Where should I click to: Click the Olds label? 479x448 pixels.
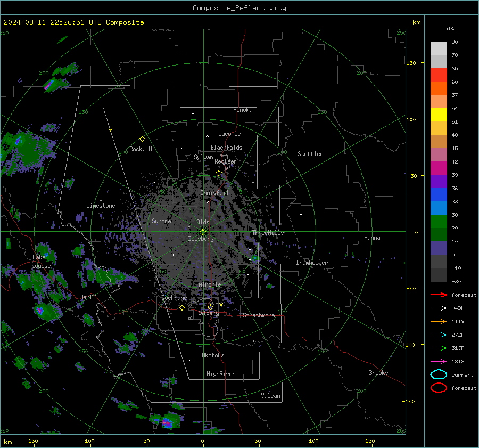203,222
